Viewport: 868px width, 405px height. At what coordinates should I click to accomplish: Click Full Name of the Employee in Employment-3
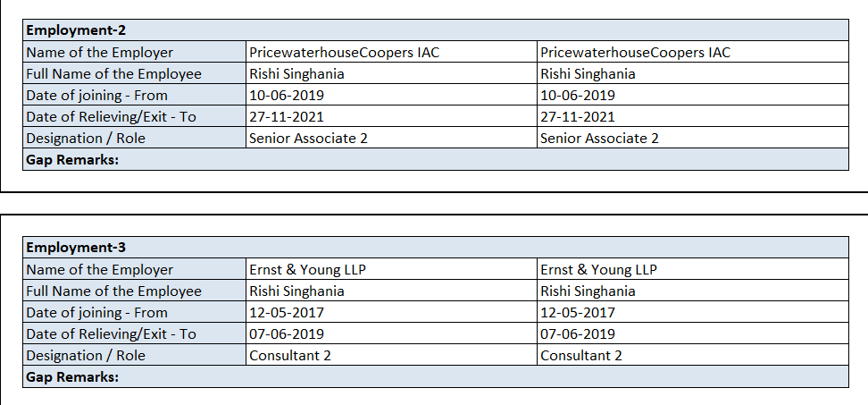pos(113,291)
